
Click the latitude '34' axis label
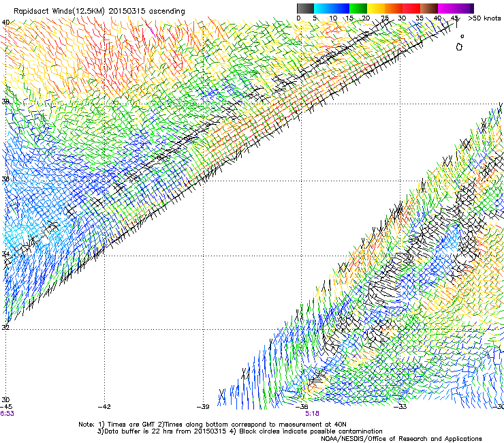pyautogui.click(x=5, y=254)
